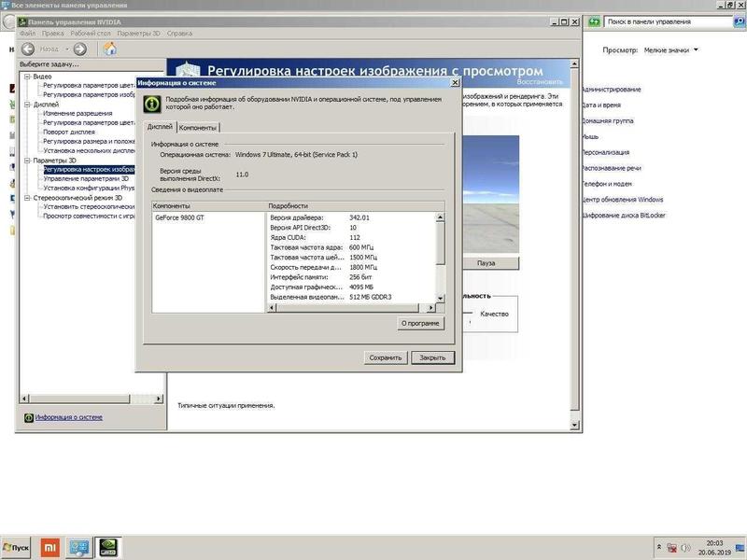Go to the NVIDIA Home icon
The image size is (747, 560).
[109, 49]
